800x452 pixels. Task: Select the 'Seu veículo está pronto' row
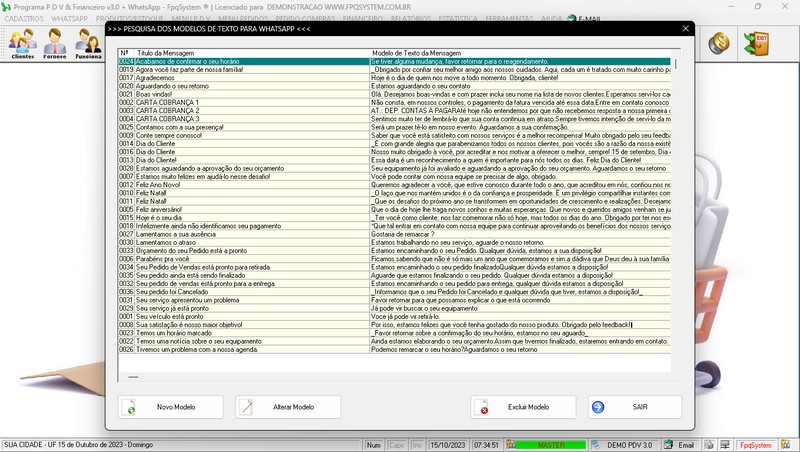[394, 316]
